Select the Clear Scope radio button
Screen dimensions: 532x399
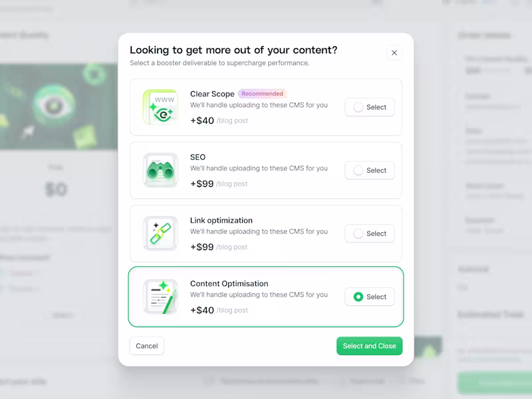coord(358,107)
